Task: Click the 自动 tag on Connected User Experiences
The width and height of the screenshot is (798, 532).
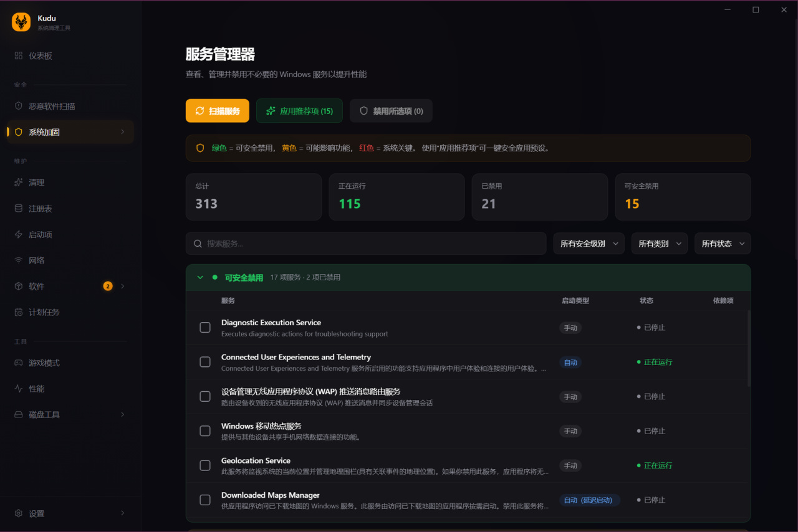Action: [x=570, y=362]
